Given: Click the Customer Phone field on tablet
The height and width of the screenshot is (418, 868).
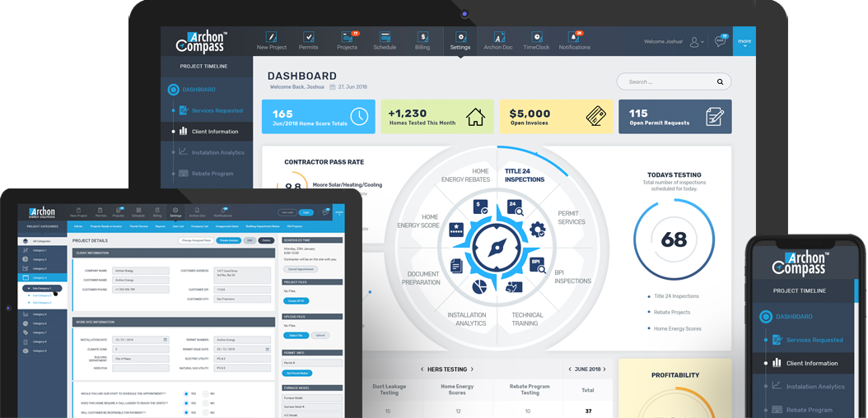Looking at the screenshot, I should point(141,289).
